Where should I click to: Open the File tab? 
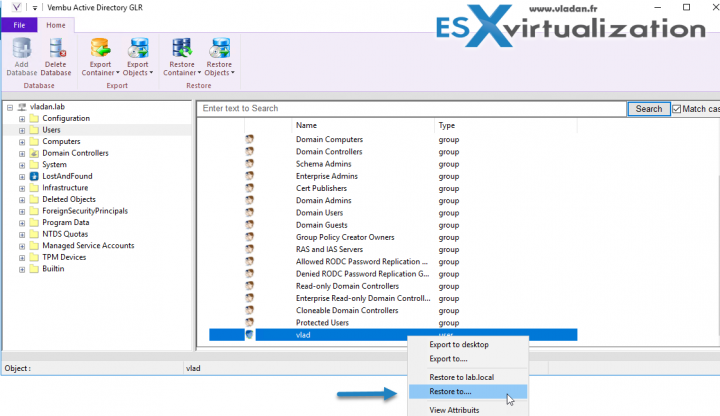tap(19, 25)
